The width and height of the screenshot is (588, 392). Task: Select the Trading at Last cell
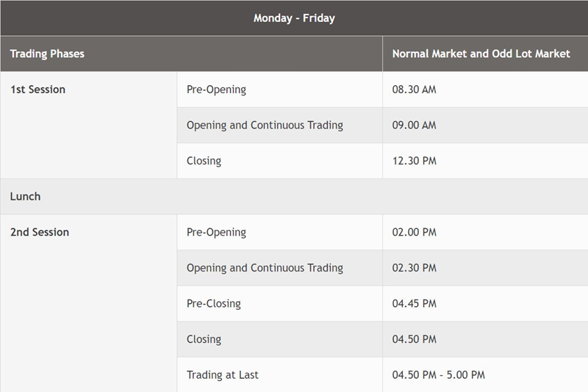pos(223,374)
